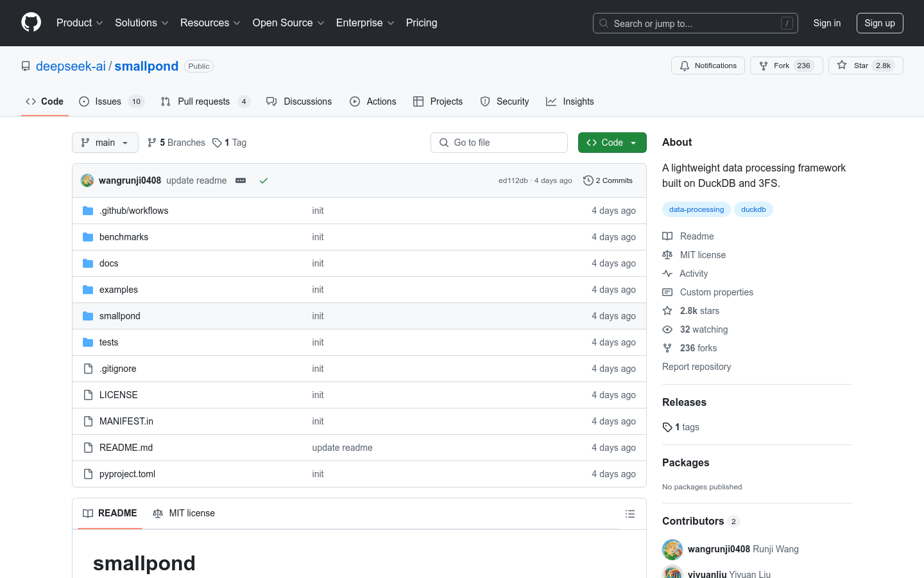Screen dimensions: 924x578
Task: Go to the GitHub homepage via the logo
Action: tap(31, 22)
